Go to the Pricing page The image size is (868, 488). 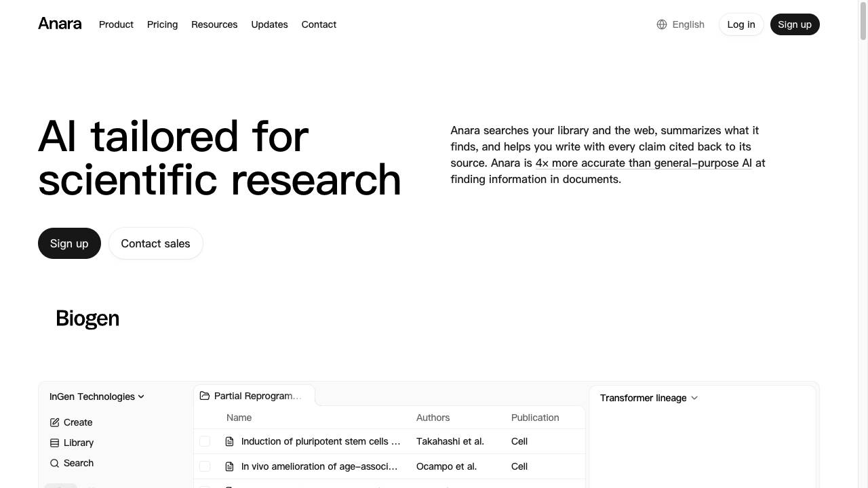pyautogui.click(x=162, y=24)
